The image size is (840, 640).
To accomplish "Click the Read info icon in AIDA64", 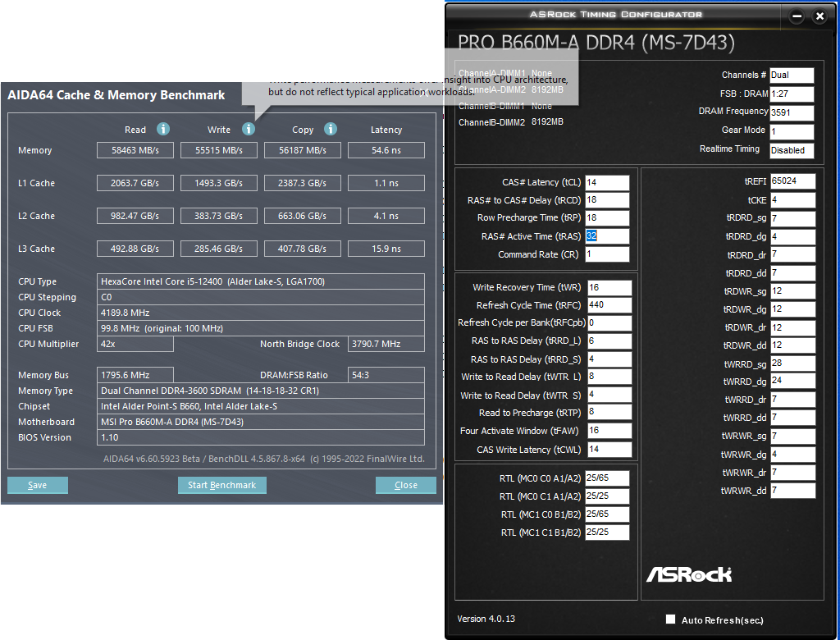I will (x=163, y=129).
